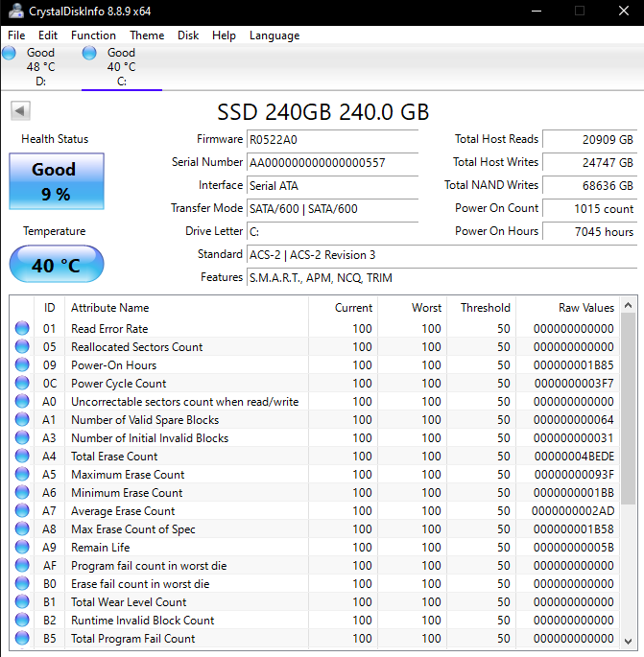This screenshot has height=657, width=644.
Task: Click status orb for Total Program Fail Count
Action: click(x=22, y=638)
